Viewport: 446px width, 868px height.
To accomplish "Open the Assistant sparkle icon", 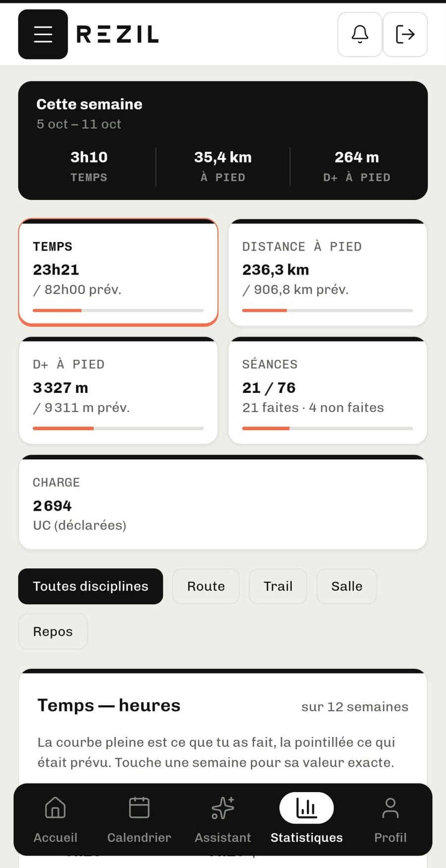I will pos(223,808).
